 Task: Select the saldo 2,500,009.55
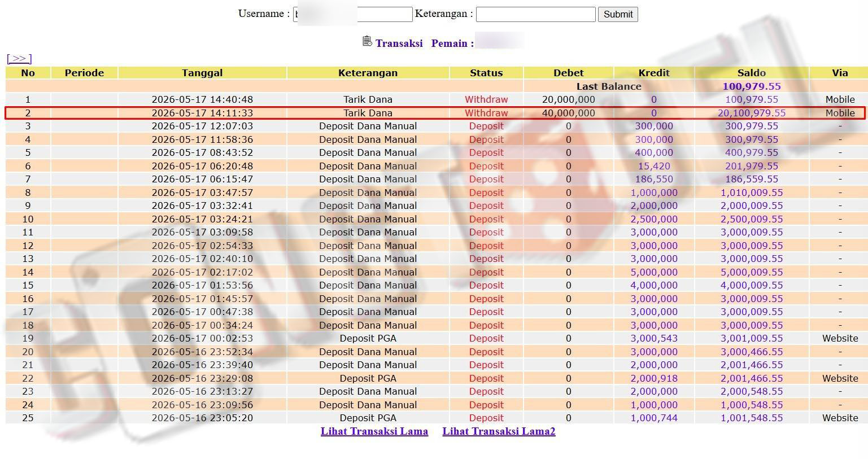coord(752,219)
